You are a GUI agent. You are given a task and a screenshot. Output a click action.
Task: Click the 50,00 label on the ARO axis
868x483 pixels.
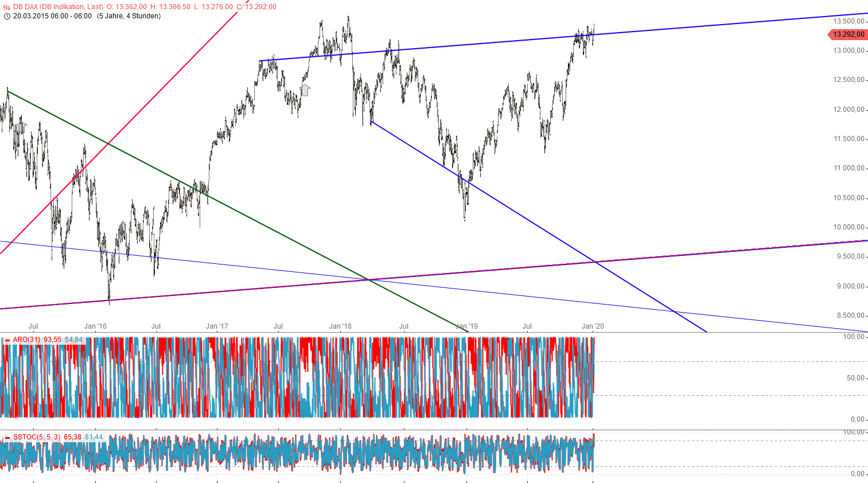[855, 378]
